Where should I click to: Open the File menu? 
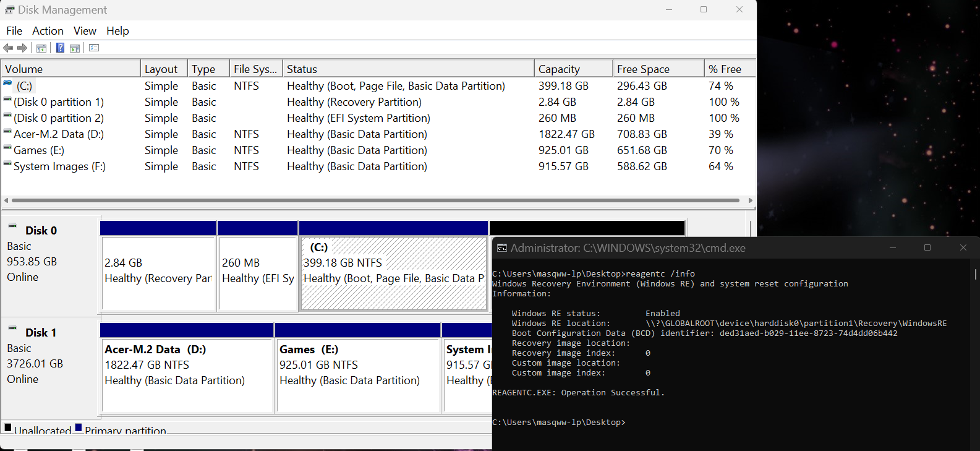tap(14, 31)
